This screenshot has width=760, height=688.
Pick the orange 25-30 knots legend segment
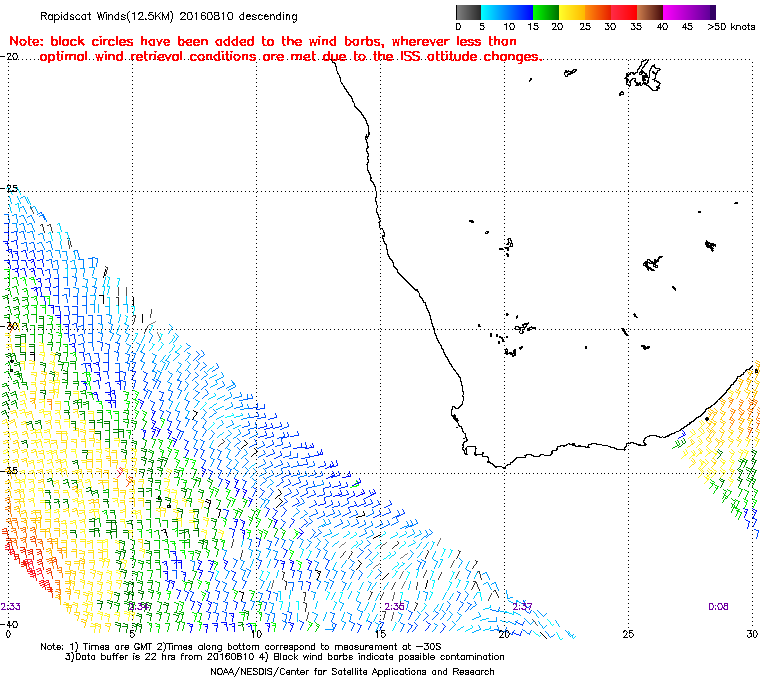click(x=598, y=12)
